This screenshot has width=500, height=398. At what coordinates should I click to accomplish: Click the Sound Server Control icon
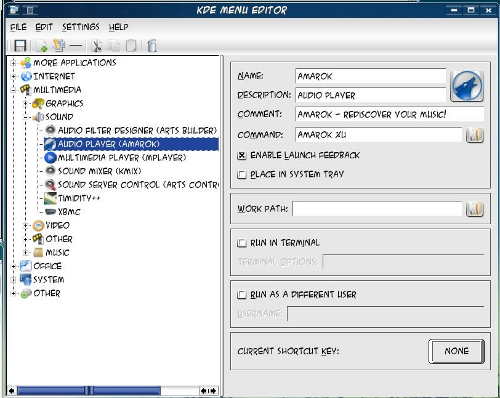50,184
